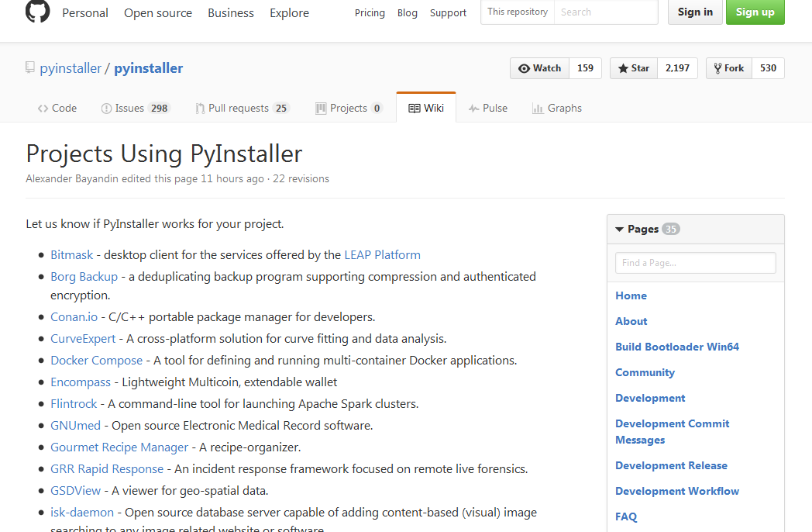Open the Pulse tab
The height and width of the screenshot is (532, 812).
tap(488, 108)
